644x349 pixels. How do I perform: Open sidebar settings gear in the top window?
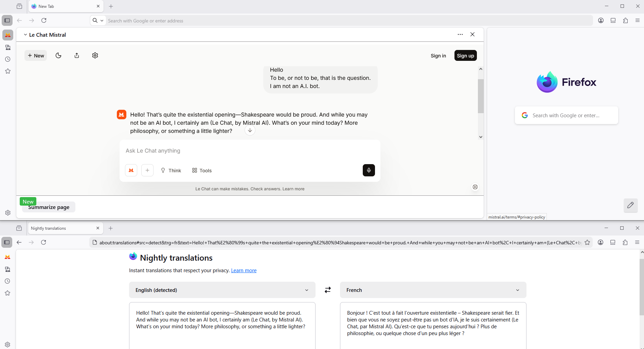[x=8, y=213]
